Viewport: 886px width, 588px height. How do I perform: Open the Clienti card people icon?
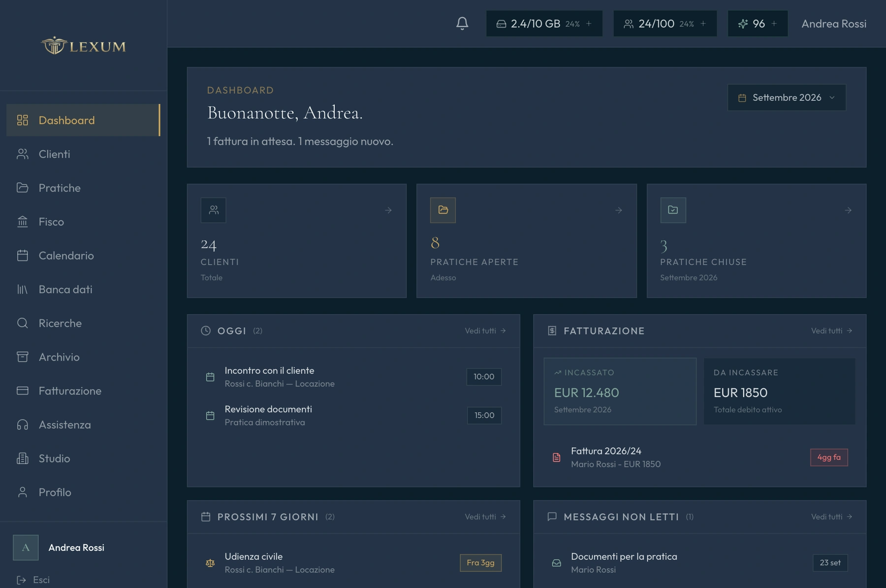point(214,210)
